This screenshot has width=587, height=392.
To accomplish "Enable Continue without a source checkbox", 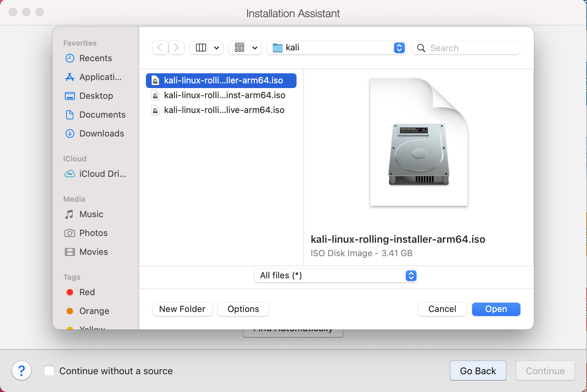I will coord(49,371).
